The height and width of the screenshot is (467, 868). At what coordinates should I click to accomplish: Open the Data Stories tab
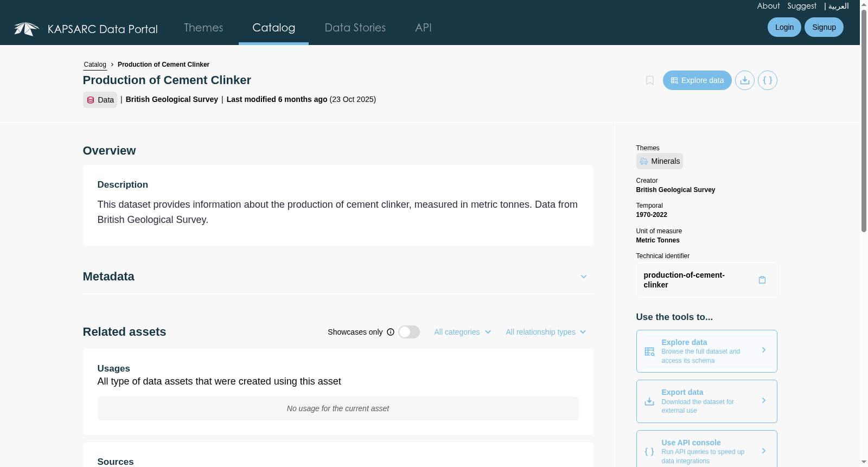click(355, 28)
